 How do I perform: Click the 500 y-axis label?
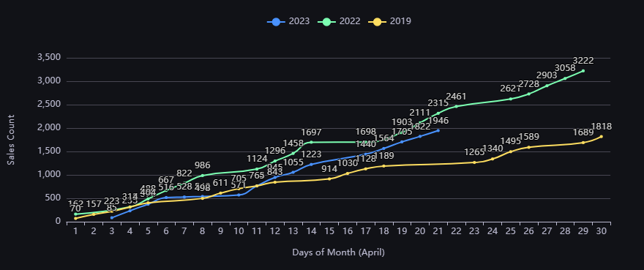pyautogui.click(x=52, y=198)
